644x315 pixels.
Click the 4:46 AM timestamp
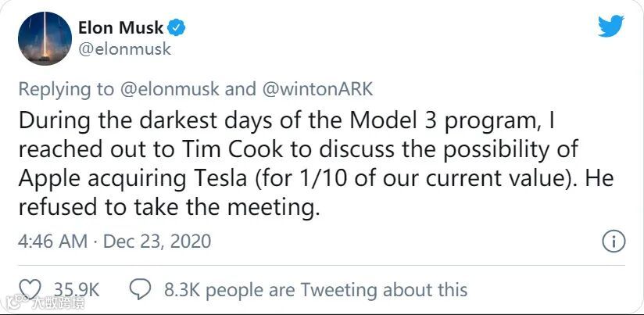click(x=52, y=241)
